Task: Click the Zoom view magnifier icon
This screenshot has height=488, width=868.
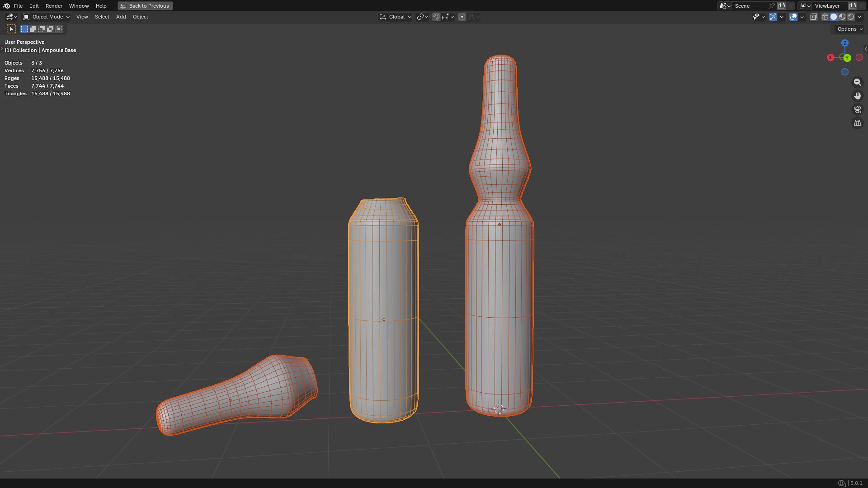Action: 858,82
